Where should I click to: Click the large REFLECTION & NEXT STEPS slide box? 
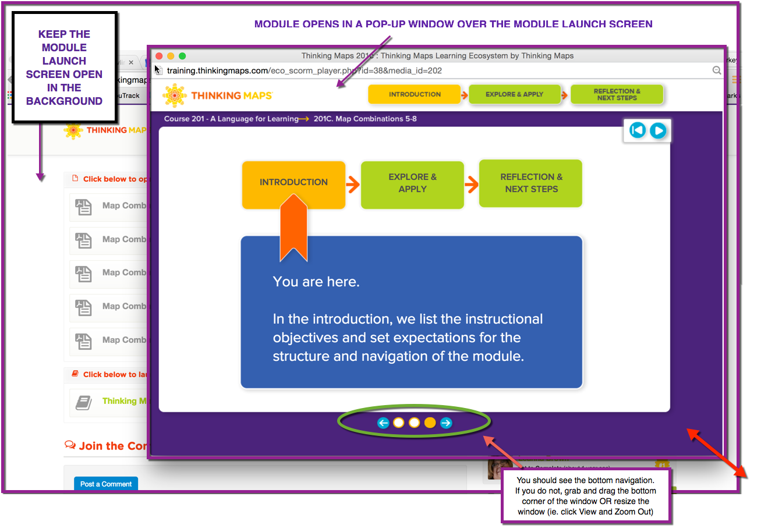click(530, 183)
